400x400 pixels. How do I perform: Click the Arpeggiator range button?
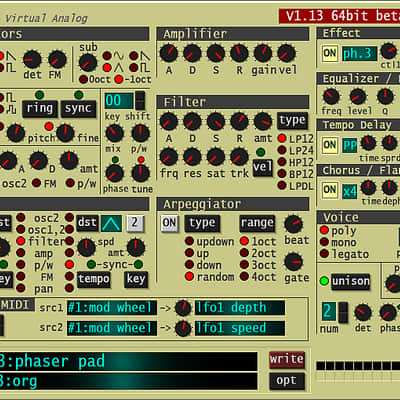[257, 223]
